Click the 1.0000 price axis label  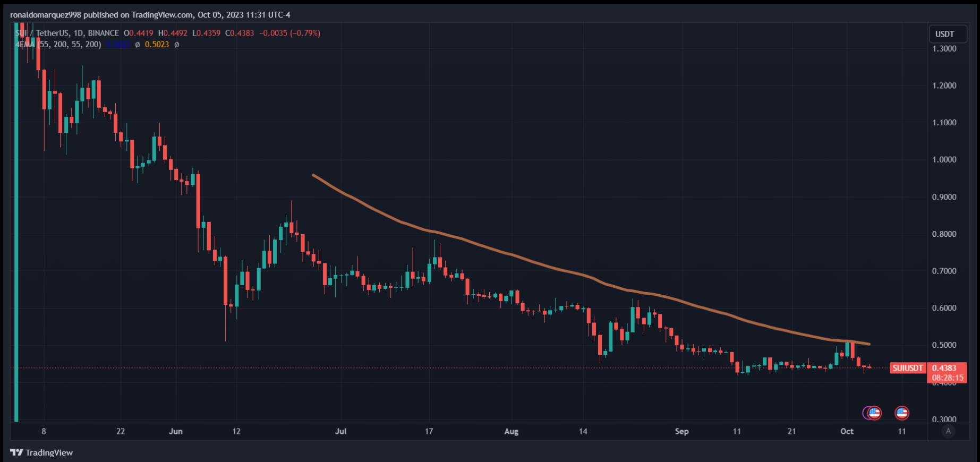click(944, 160)
